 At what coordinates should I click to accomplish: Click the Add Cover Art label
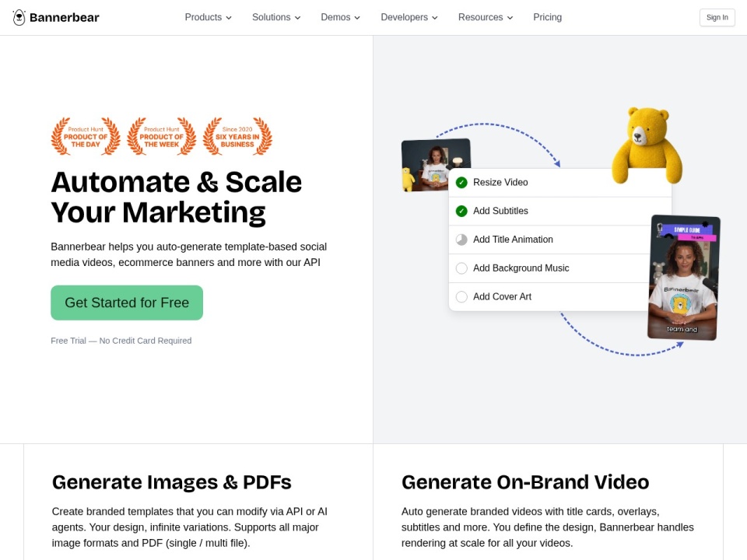pos(502,296)
